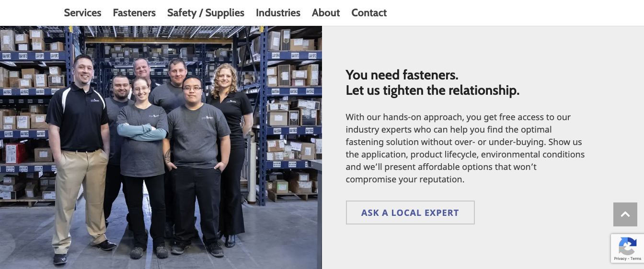Click the red box on the shelf
This screenshot has height=269, width=644.
point(14,153)
